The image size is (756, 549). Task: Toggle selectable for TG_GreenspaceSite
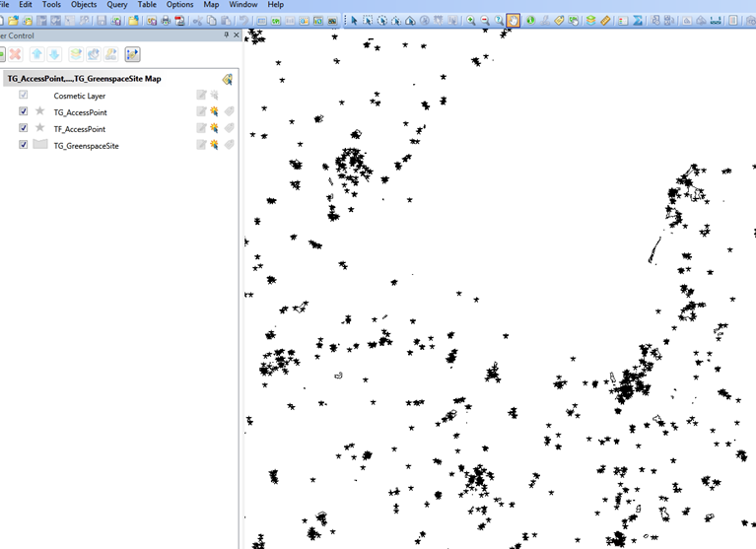pyautogui.click(x=214, y=145)
